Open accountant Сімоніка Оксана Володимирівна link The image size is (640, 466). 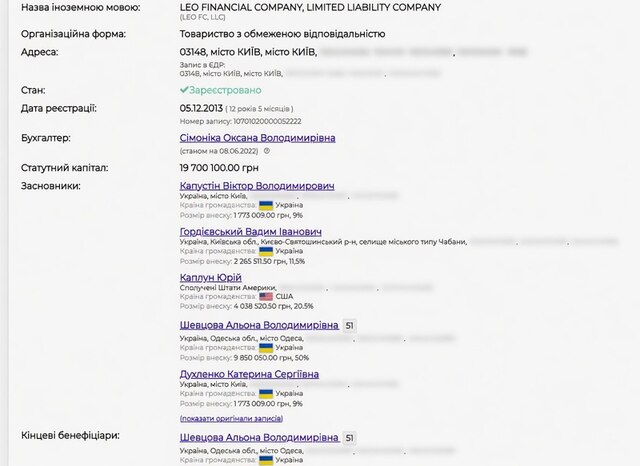click(258, 138)
